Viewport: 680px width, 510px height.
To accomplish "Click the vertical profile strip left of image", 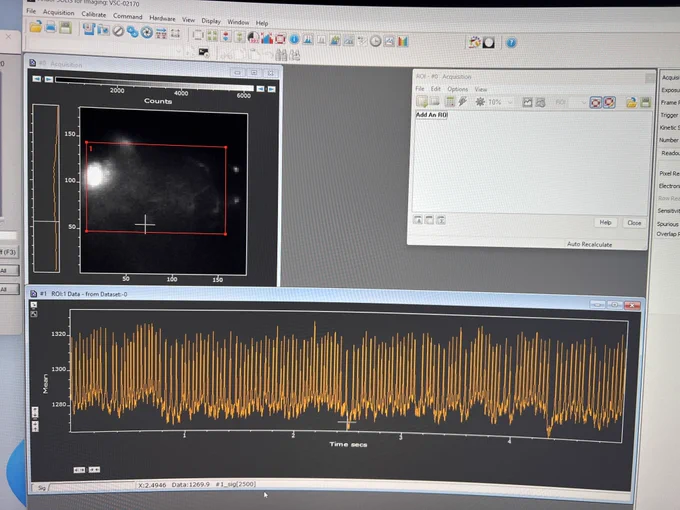I will [46, 189].
